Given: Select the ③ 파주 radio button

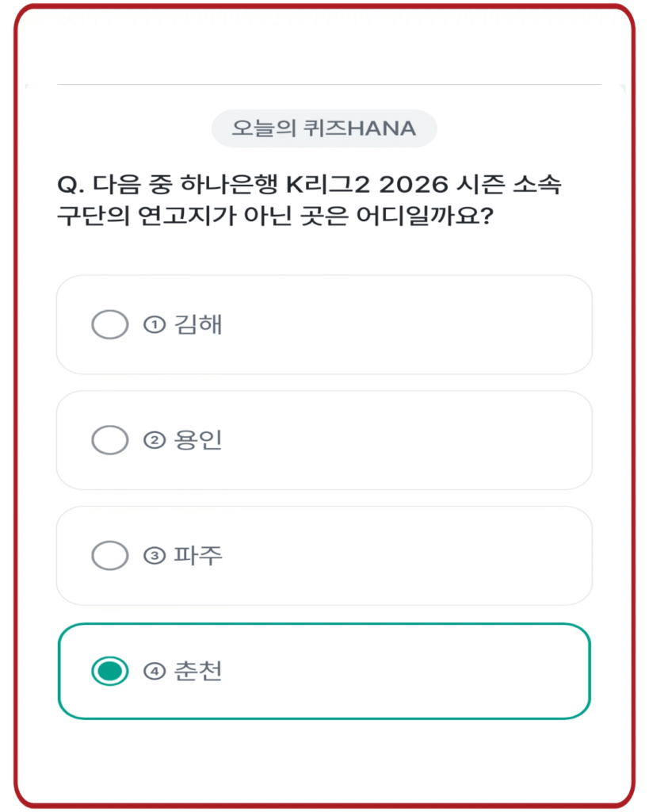Looking at the screenshot, I should click(109, 555).
